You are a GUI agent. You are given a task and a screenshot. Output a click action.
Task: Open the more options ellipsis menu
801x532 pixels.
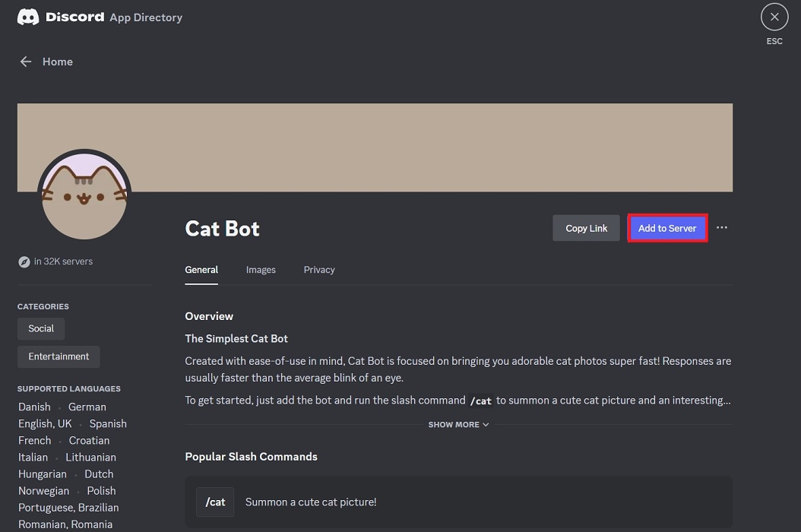click(x=721, y=227)
